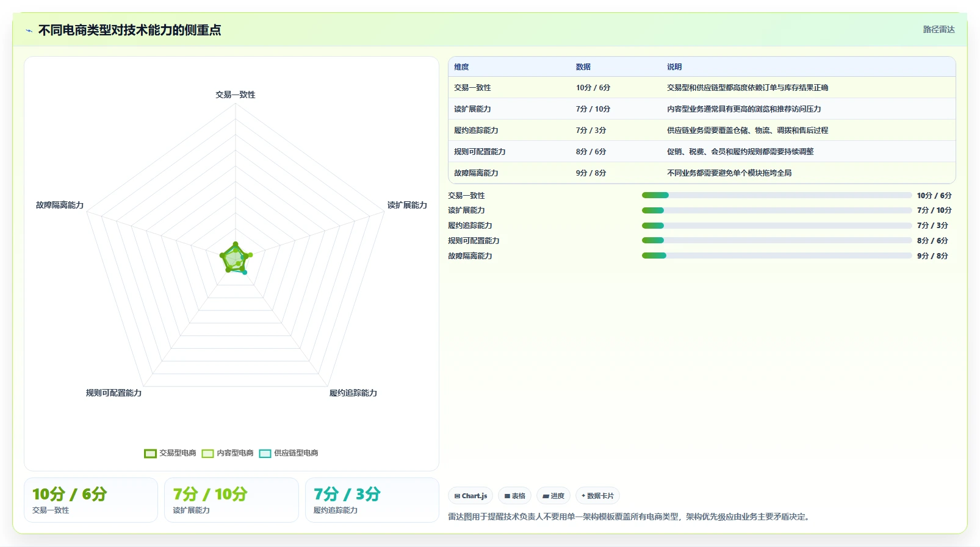The height and width of the screenshot is (547, 980).
Task: Click the 说明 column header
Action: 674,67
